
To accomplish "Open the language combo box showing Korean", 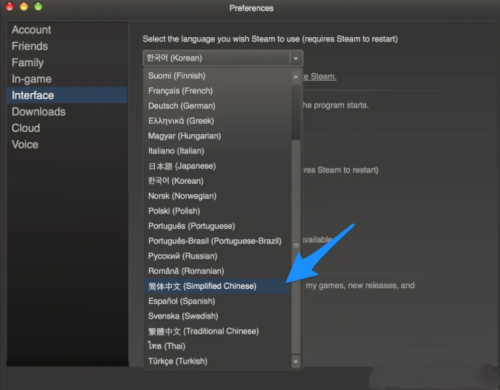I will coord(223,58).
